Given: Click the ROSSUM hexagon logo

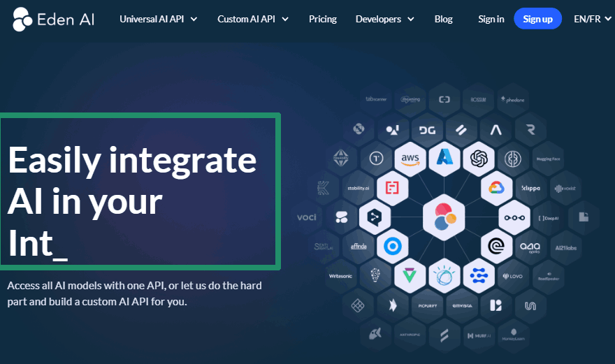Looking at the screenshot, I should coord(478,100).
